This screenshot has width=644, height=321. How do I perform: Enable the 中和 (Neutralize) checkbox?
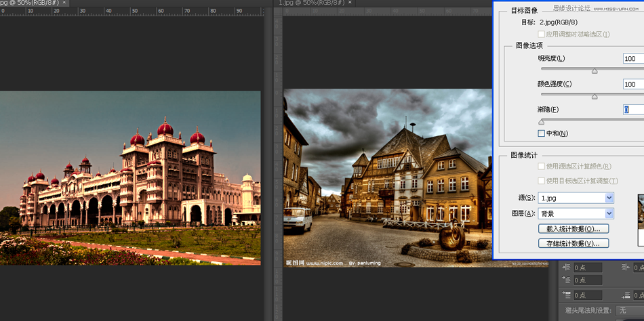(541, 133)
